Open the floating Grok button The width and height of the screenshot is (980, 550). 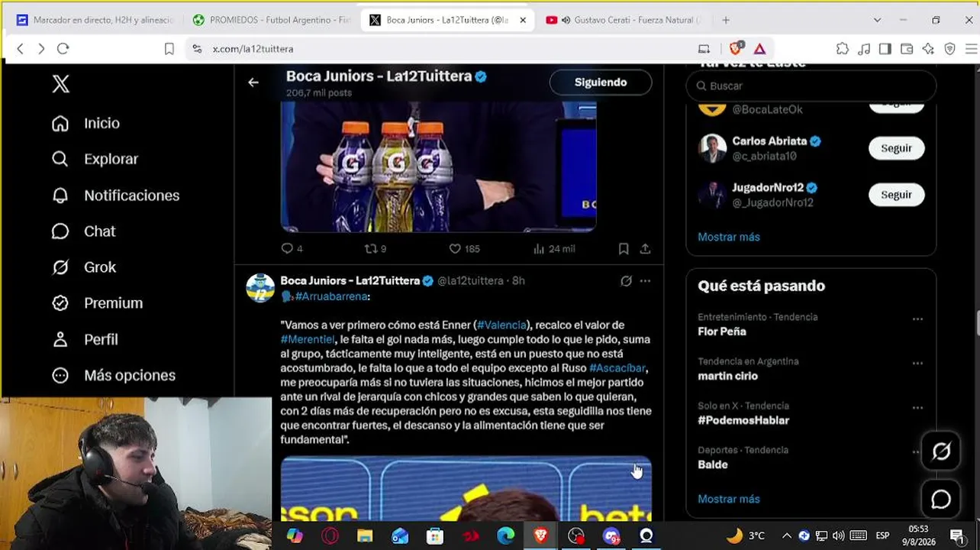941,451
